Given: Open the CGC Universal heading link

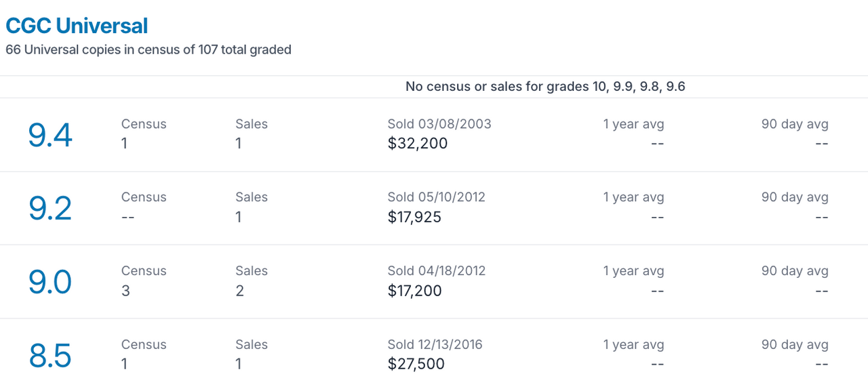Looking at the screenshot, I should click(77, 26).
